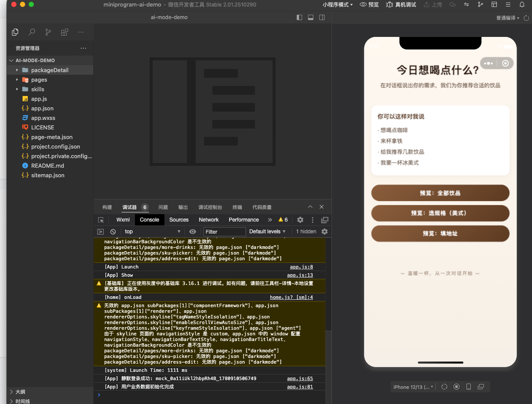532x404 pixels.
Task: Open the top context dropdown
Action: [152, 232]
